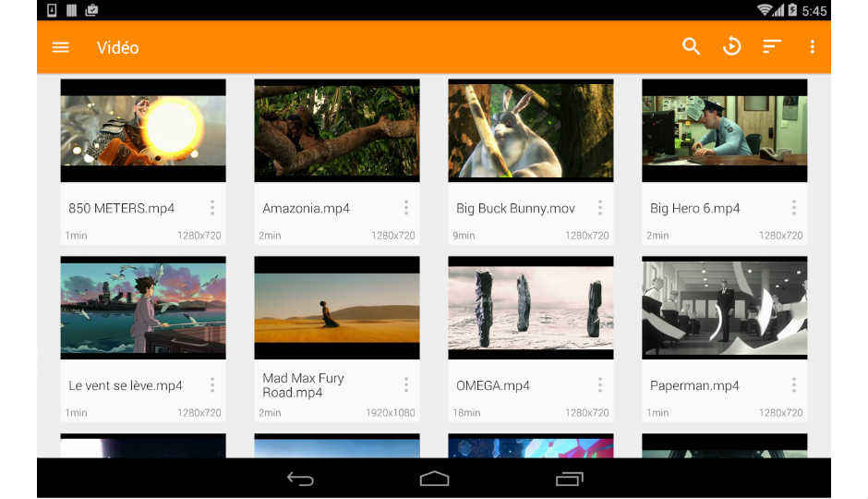Tap the battery status icon
Screen dimensions: 868x499
coord(792,10)
